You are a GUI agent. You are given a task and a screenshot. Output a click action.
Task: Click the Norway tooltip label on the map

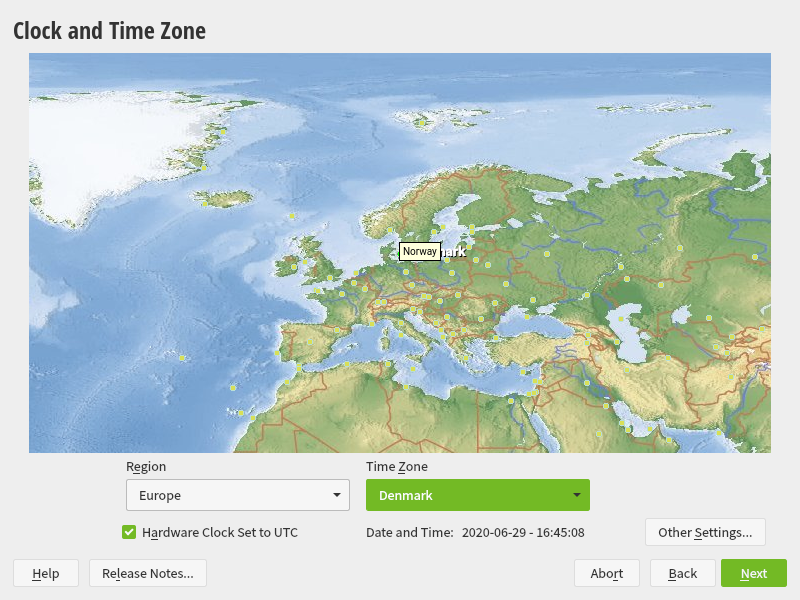click(419, 252)
